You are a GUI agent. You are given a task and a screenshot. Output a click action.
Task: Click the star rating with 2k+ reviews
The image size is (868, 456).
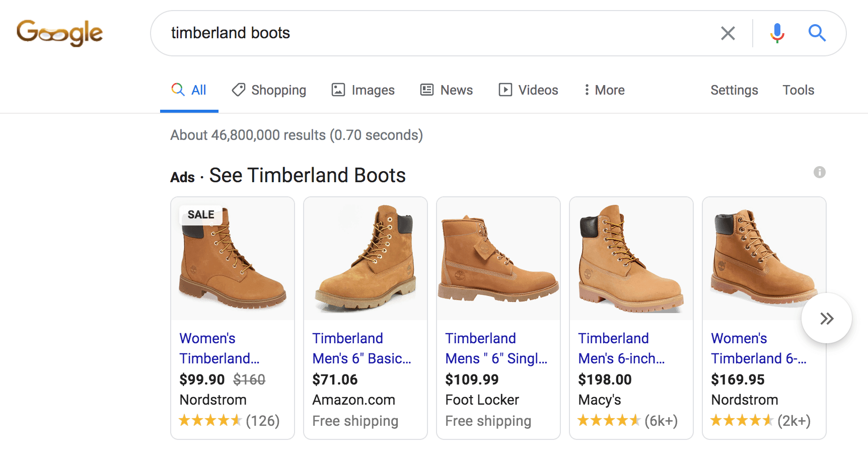click(760, 421)
